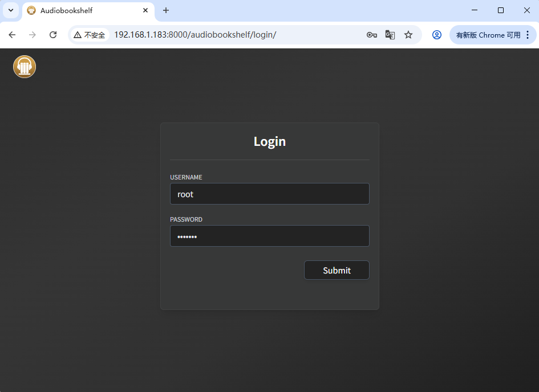Open the Chrome profile avatar

click(x=436, y=35)
